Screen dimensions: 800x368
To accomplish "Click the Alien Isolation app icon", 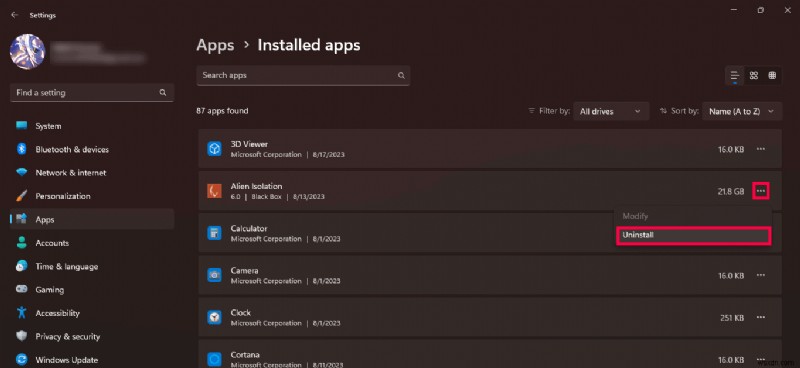I will click(x=214, y=191).
